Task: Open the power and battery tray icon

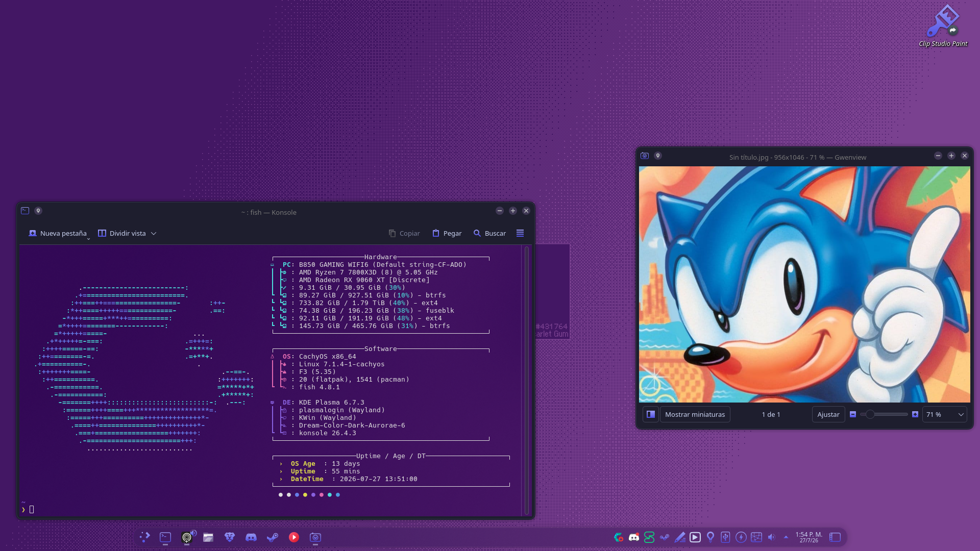Action: tap(741, 537)
